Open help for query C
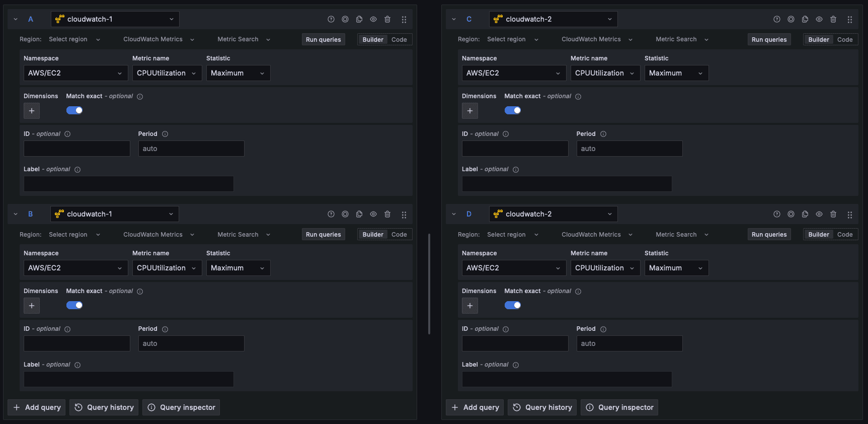Viewport: 868px width, 424px height. click(777, 19)
